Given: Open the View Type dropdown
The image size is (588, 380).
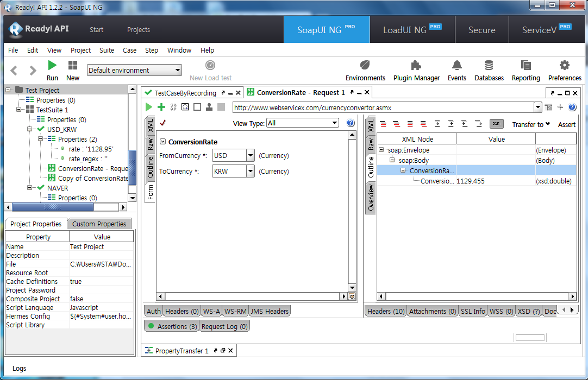Looking at the screenshot, I should [302, 123].
